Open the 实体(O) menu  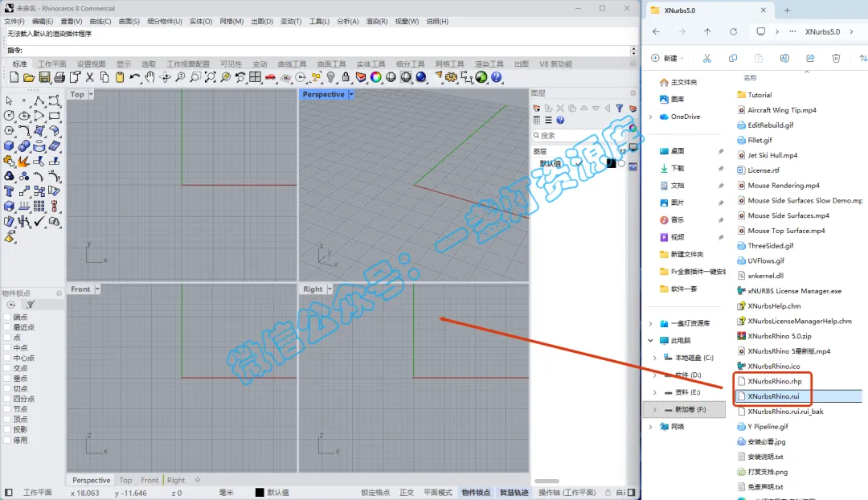[201, 22]
